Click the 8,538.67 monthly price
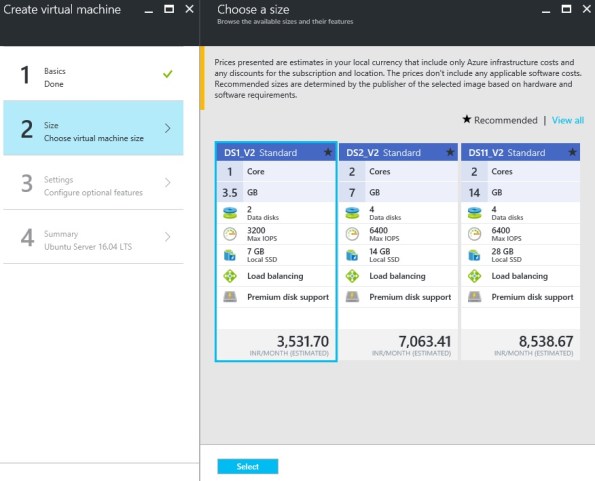Image resolution: width=595 pixels, height=481 pixels. pyautogui.click(x=546, y=341)
